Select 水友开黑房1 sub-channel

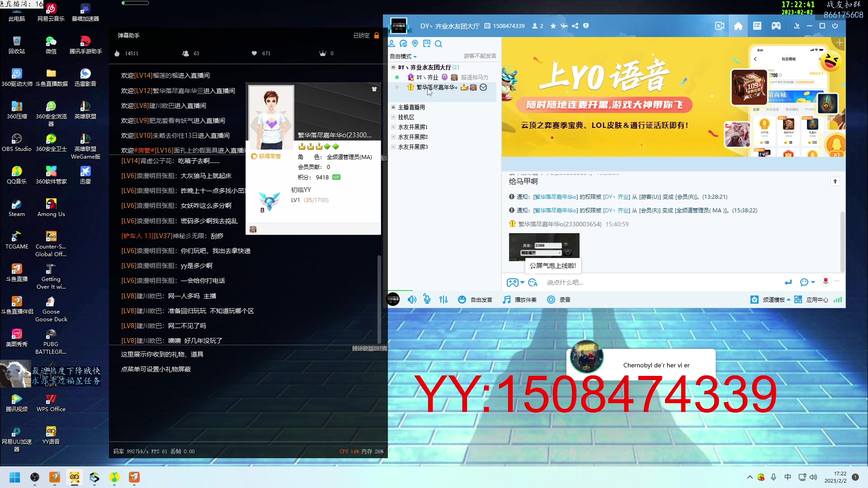[x=413, y=127]
